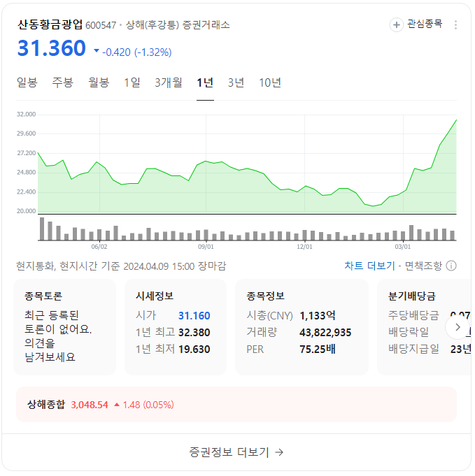Click the timestamp 2024.04.09 15:00 장마감
Image resolution: width=475 pixels, height=476 pixels.
pos(175,266)
